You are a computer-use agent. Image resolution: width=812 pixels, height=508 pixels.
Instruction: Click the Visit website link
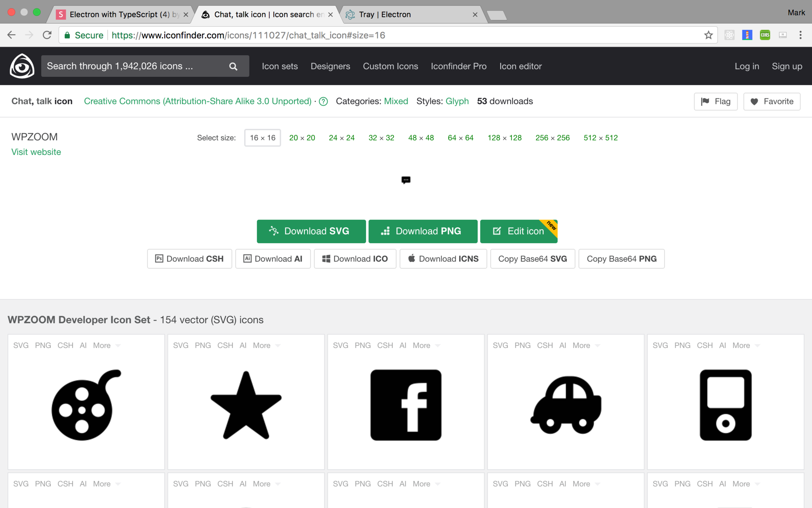tap(36, 152)
